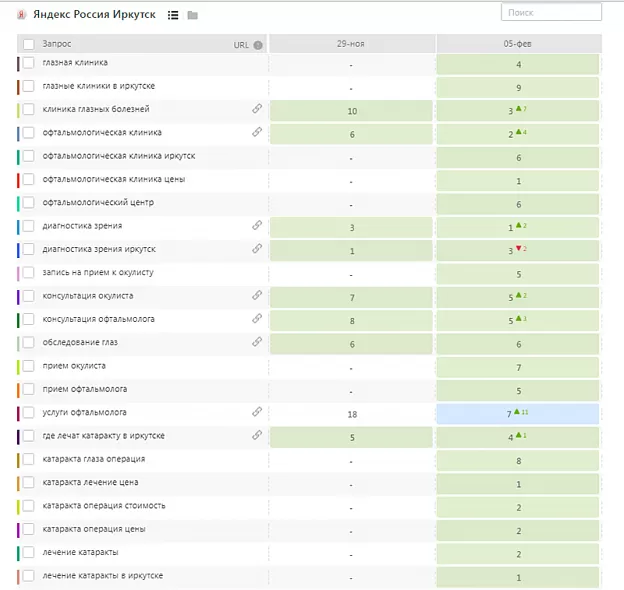Open URL link for обследование глаз
Screen dimensions: 624x590
tap(257, 342)
